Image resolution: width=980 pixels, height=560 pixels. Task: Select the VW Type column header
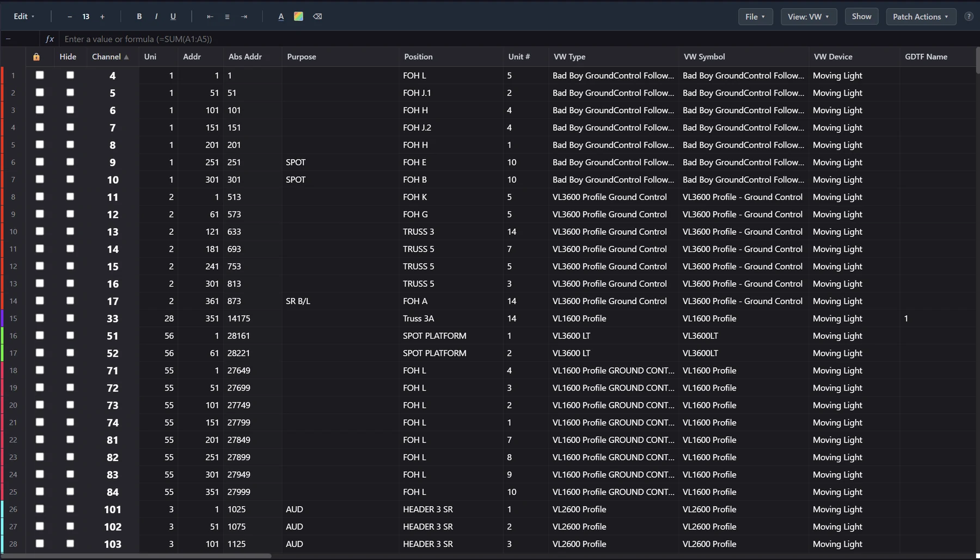(614, 57)
